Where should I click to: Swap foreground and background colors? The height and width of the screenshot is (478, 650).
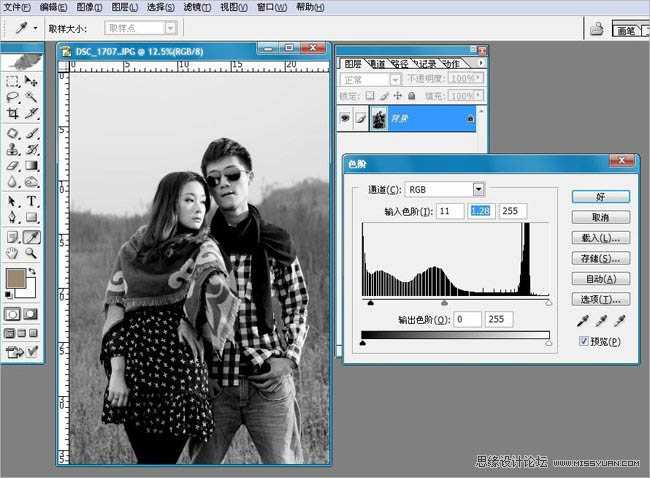click(32, 272)
